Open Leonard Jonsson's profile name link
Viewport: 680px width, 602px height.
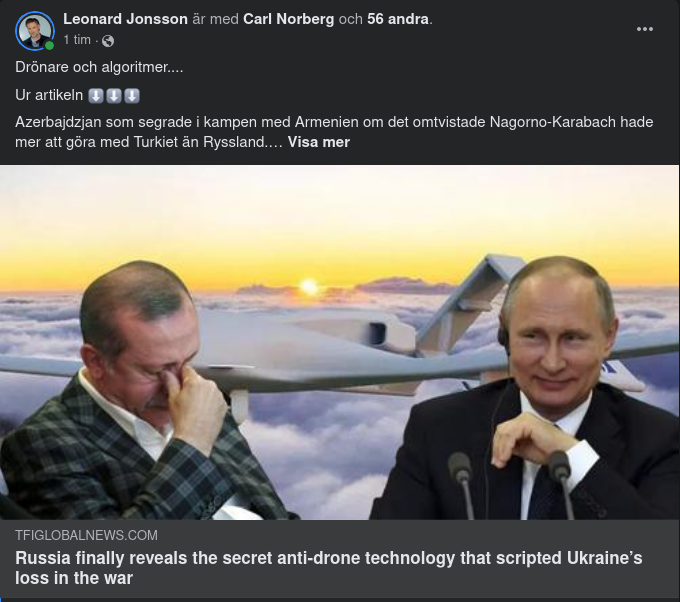(x=125, y=19)
